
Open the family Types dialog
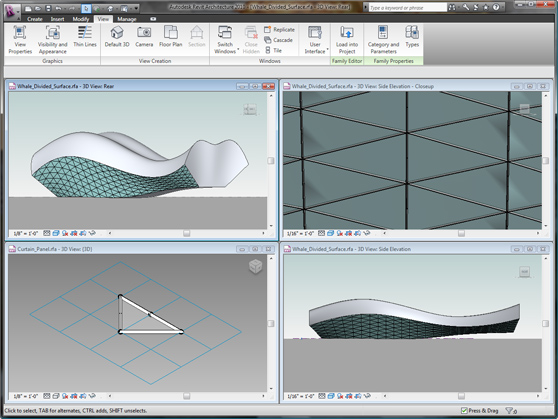(x=412, y=37)
